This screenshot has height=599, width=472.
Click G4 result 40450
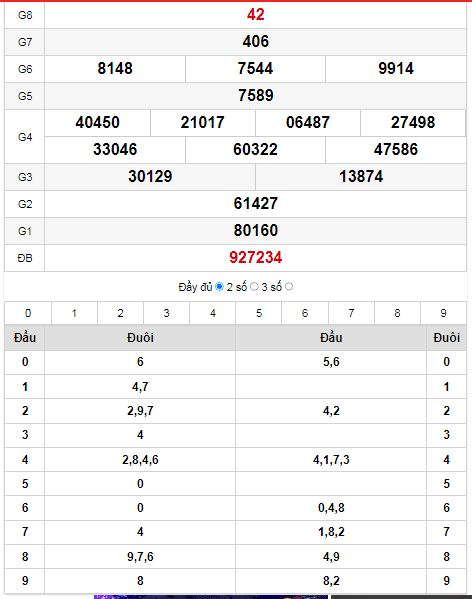click(x=97, y=123)
